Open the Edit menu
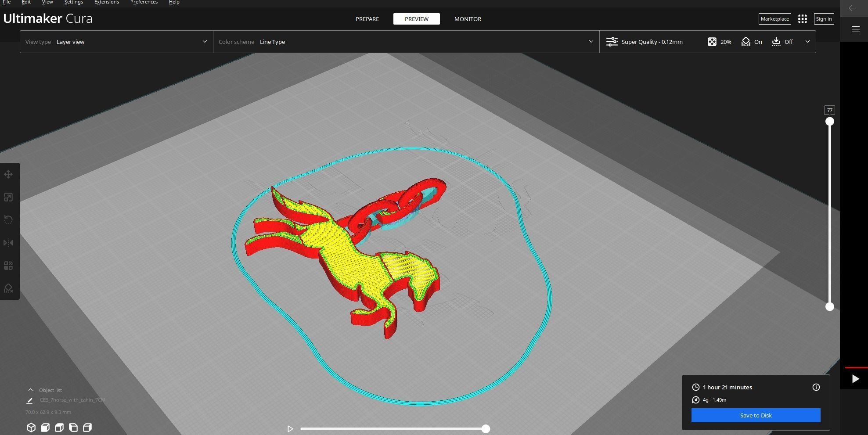 point(26,2)
